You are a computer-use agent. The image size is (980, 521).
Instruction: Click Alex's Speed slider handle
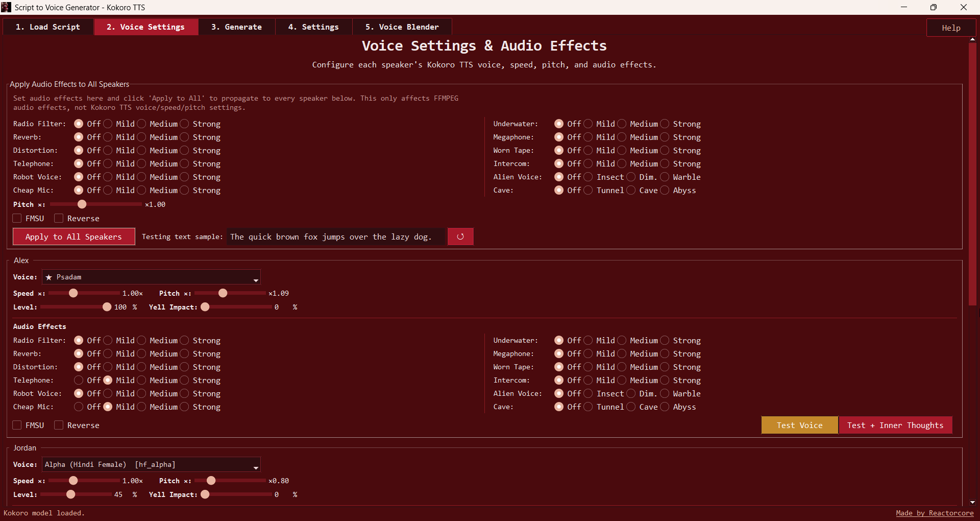[x=73, y=293]
